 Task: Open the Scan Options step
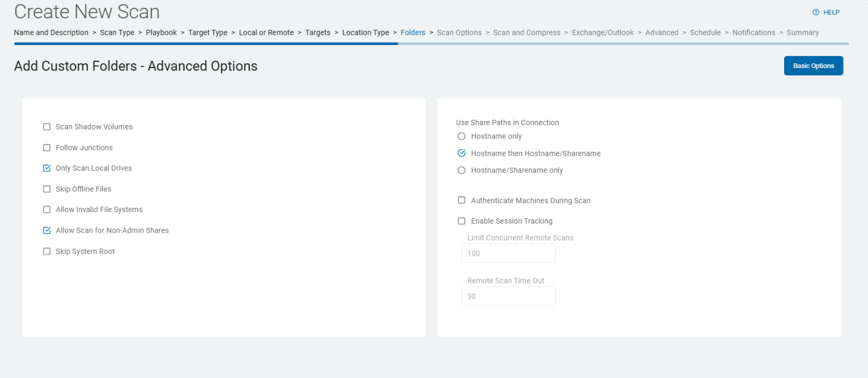(459, 33)
